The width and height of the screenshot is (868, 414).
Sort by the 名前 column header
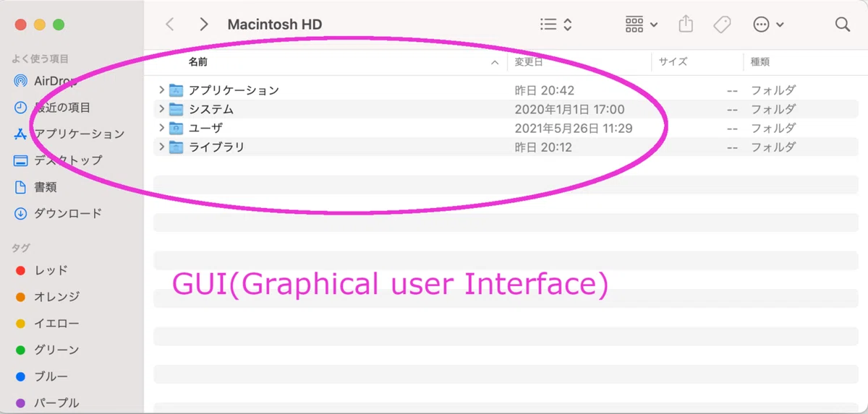[198, 62]
